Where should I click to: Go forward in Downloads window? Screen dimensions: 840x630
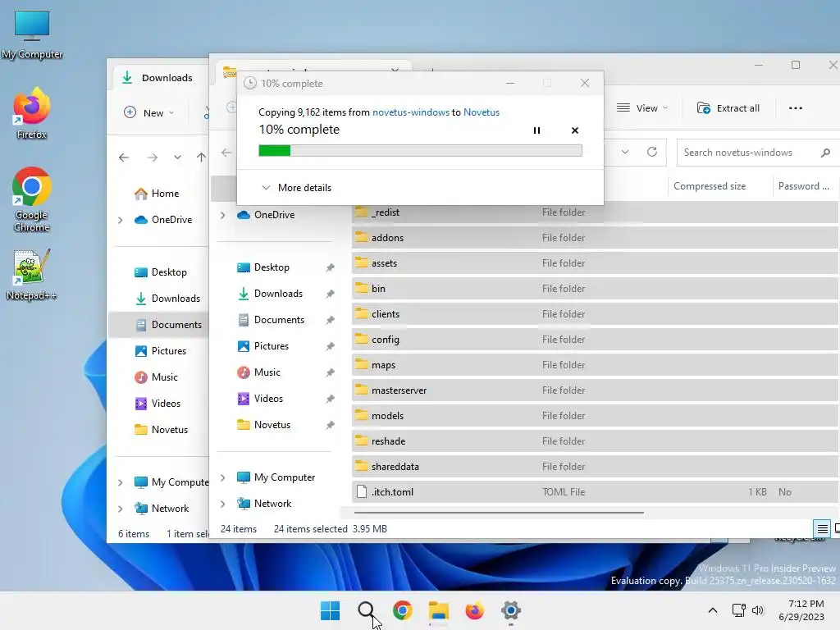[153, 157]
